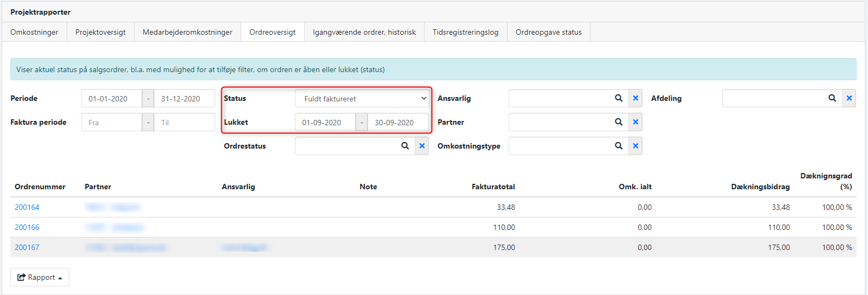Clear the Partner filter with X icon
This screenshot has height=295, width=868.
[635, 122]
